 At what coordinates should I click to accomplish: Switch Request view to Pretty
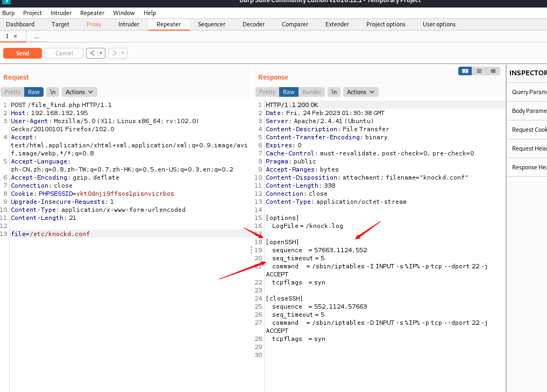[x=12, y=92]
